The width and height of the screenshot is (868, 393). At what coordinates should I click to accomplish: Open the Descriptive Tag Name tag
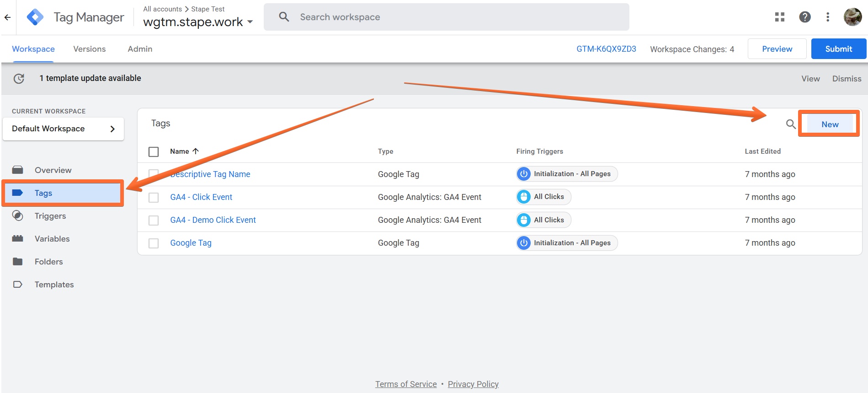[210, 174]
